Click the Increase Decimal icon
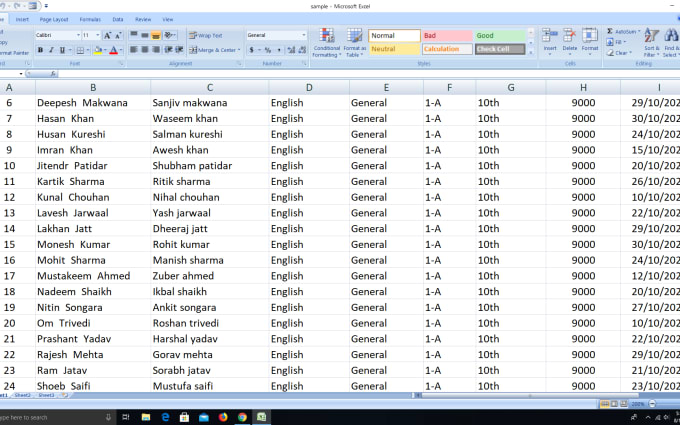The image size is (680, 425). pyautogui.click(x=291, y=50)
